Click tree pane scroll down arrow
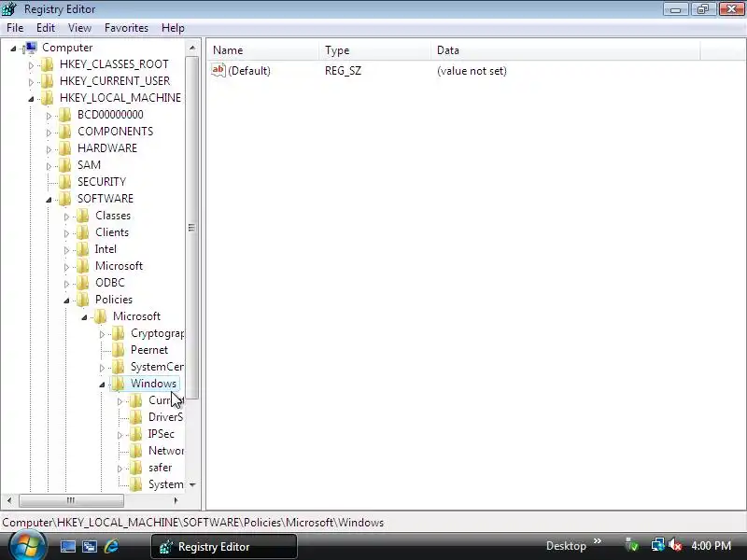This screenshot has width=747, height=560. (192, 484)
